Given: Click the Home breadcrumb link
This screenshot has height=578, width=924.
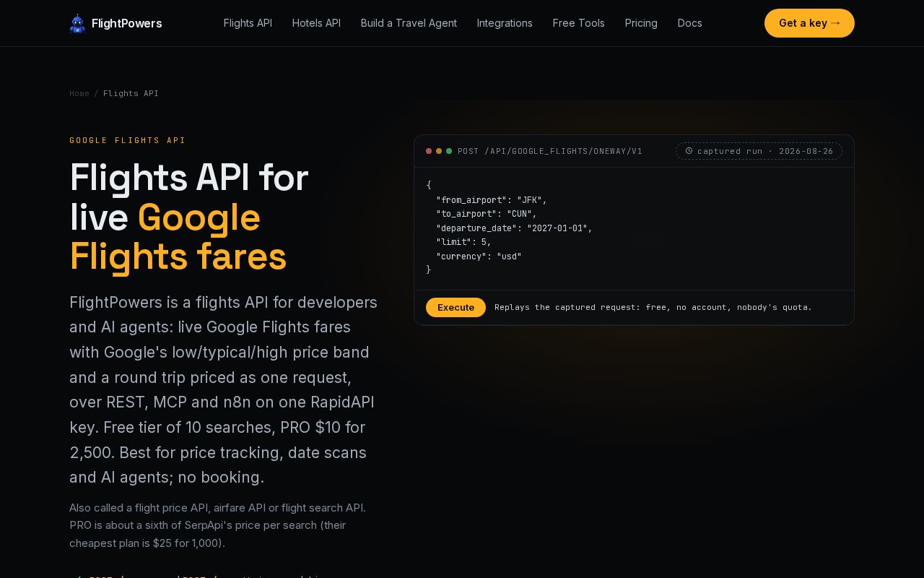Looking at the screenshot, I should [79, 93].
